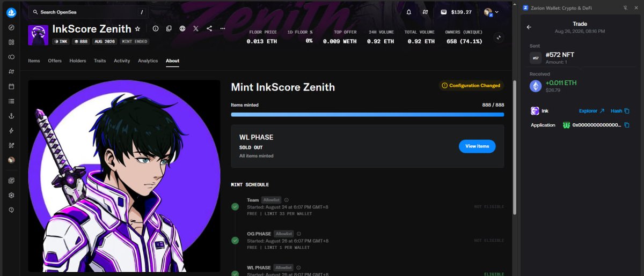Switch to the Holders tab
Screen dimensions: 644x276
(78, 61)
